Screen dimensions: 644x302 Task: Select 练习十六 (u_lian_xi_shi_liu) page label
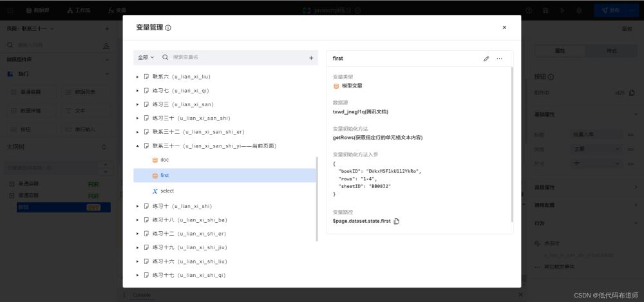click(190, 261)
